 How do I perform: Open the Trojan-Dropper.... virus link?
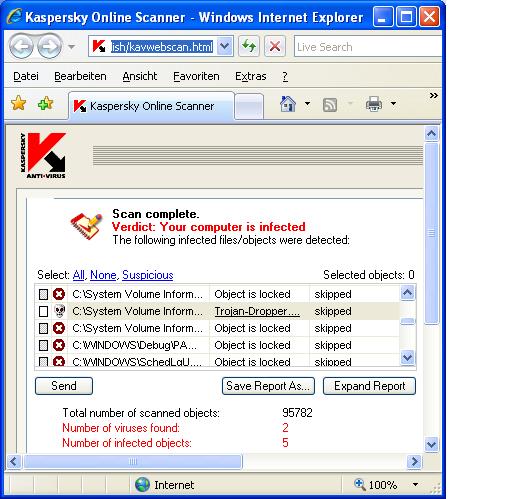click(257, 311)
